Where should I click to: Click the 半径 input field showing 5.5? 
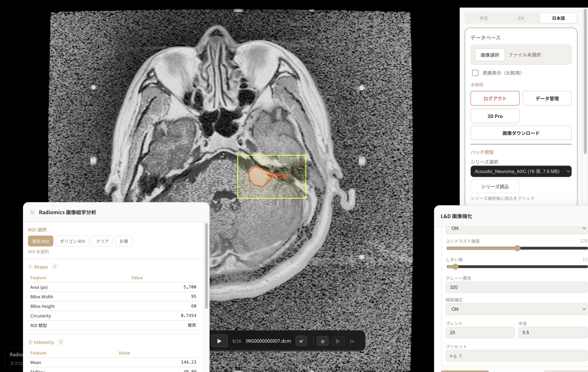[553, 333]
